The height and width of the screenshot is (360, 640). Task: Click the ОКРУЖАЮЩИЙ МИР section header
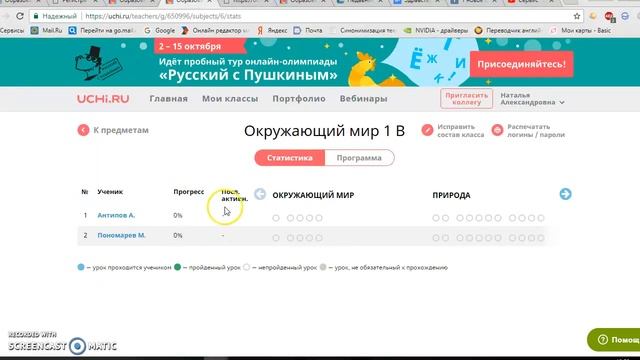(313, 195)
